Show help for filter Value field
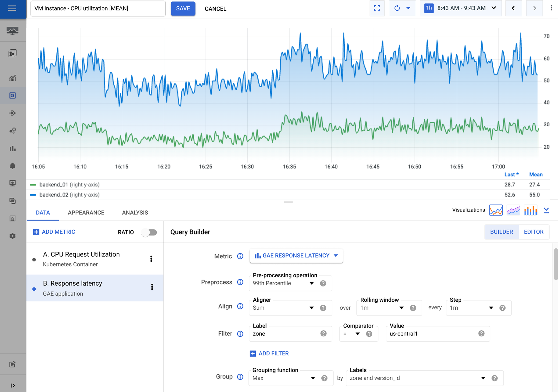The height and width of the screenshot is (392, 558). click(482, 333)
